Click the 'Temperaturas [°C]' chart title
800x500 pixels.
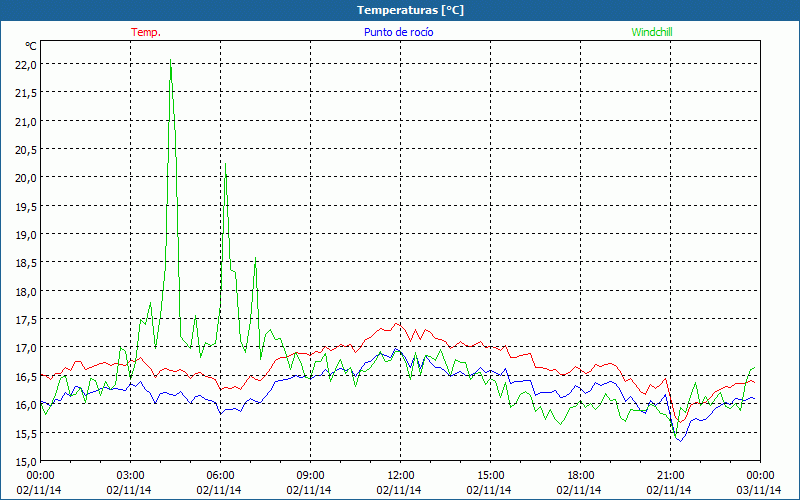click(410, 10)
